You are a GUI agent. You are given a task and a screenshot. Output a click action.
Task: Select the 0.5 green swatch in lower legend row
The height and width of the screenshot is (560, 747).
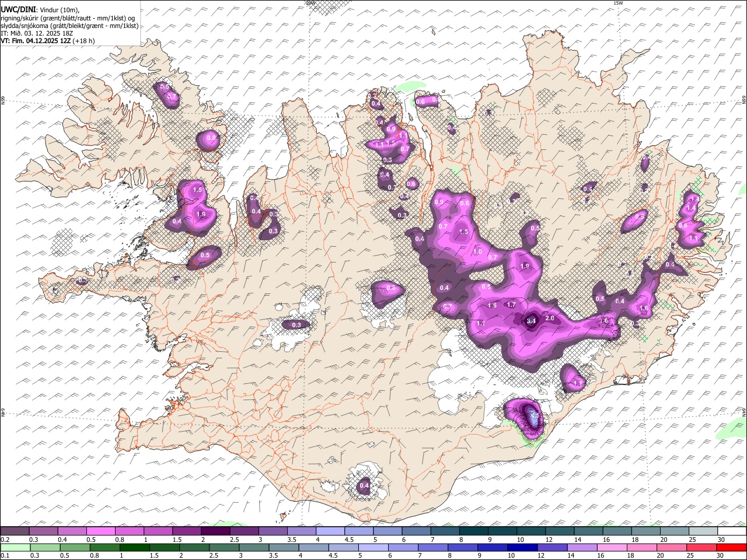click(x=75, y=547)
